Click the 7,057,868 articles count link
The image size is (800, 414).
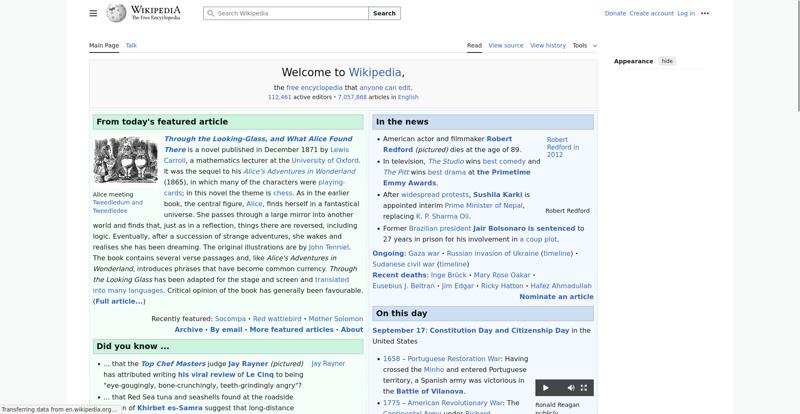pos(352,97)
